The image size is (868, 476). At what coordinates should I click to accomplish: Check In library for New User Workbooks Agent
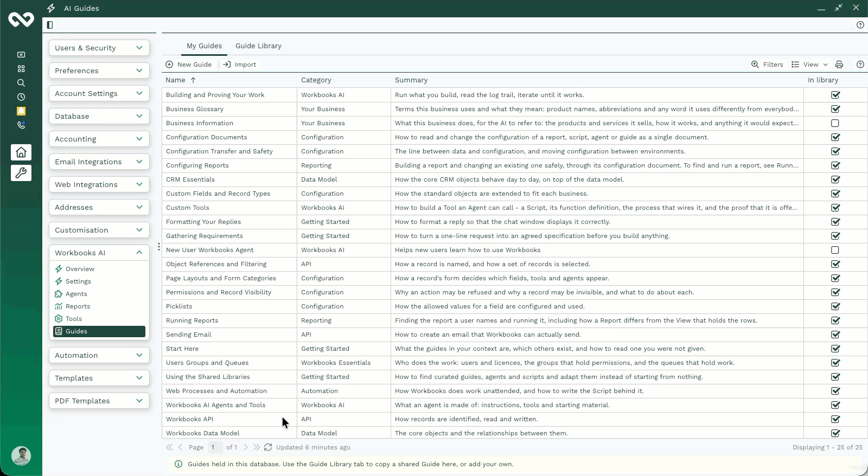[835, 250]
